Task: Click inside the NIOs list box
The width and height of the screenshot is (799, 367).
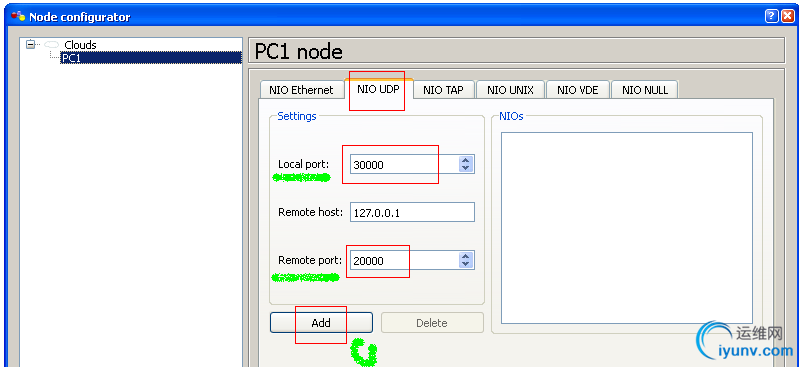Action: (627, 228)
